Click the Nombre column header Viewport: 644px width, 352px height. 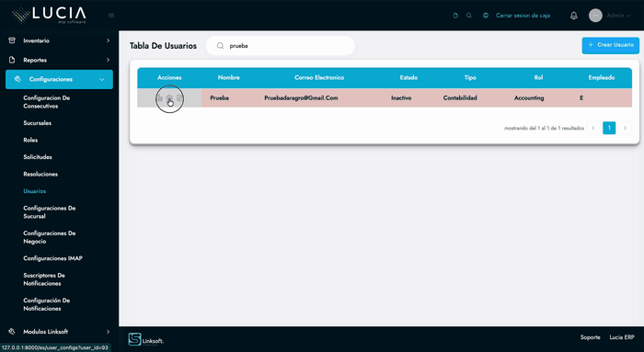click(x=229, y=77)
